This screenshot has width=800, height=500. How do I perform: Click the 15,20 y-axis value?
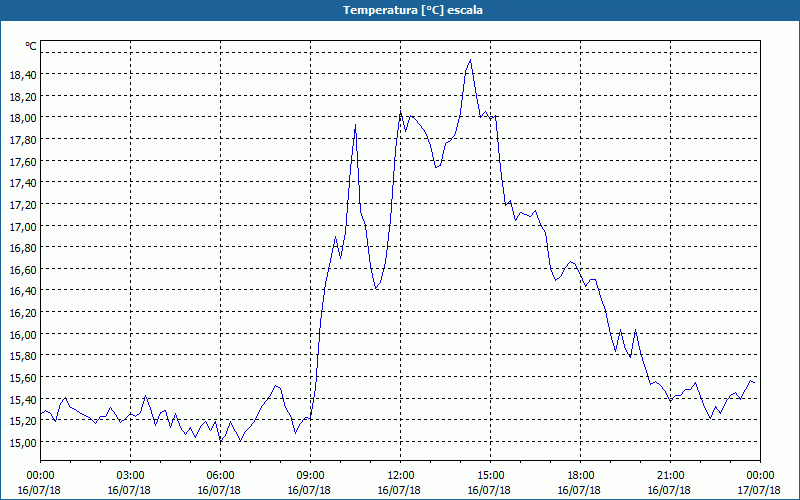pyautogui.click(x=23, y=420)
